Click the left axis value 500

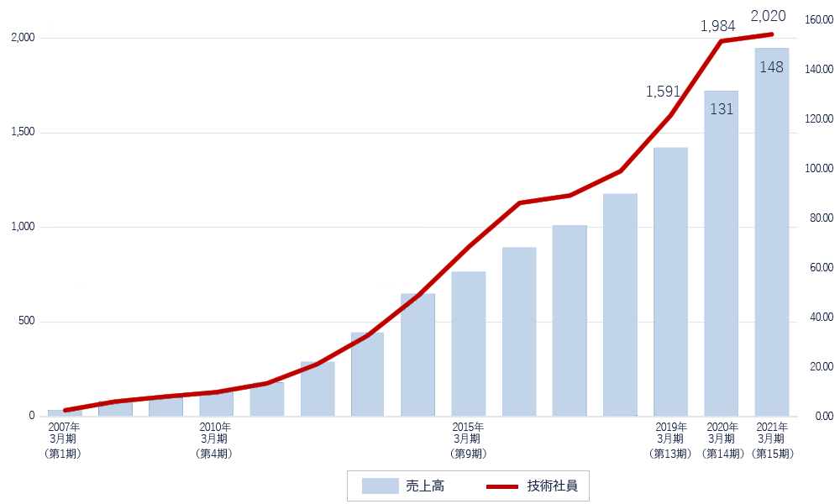click(x=27, y=321)
